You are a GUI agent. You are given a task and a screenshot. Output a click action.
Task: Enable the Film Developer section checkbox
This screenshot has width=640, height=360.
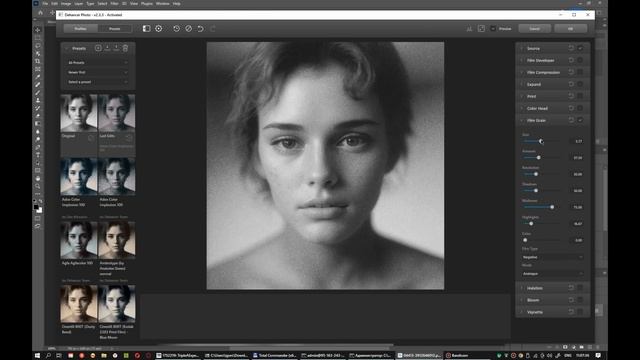(580, 60)
